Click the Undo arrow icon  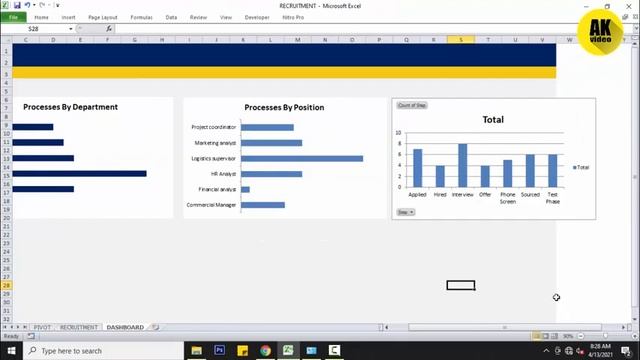tap(27, 5)
